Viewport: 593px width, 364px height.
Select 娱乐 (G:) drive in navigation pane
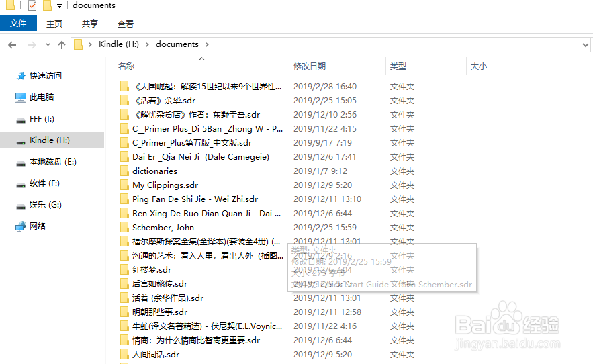pyautogui.click(x=46, y=205)
